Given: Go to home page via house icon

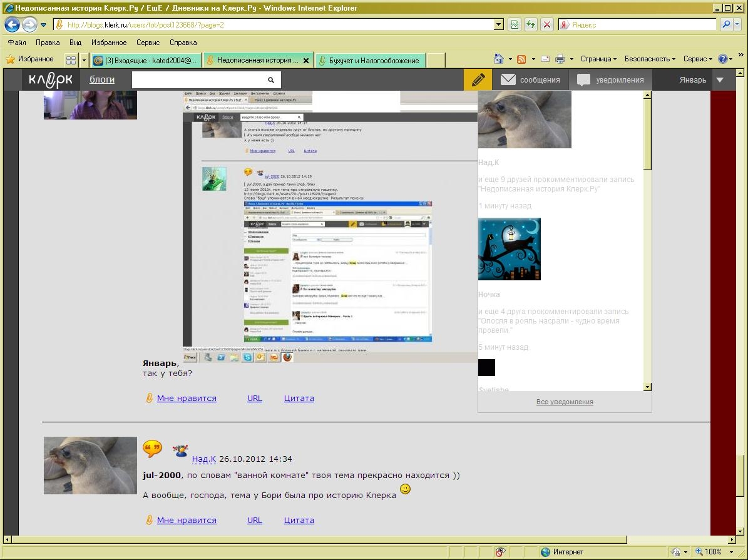Looking at the screenshot, I should coord(499,59).
